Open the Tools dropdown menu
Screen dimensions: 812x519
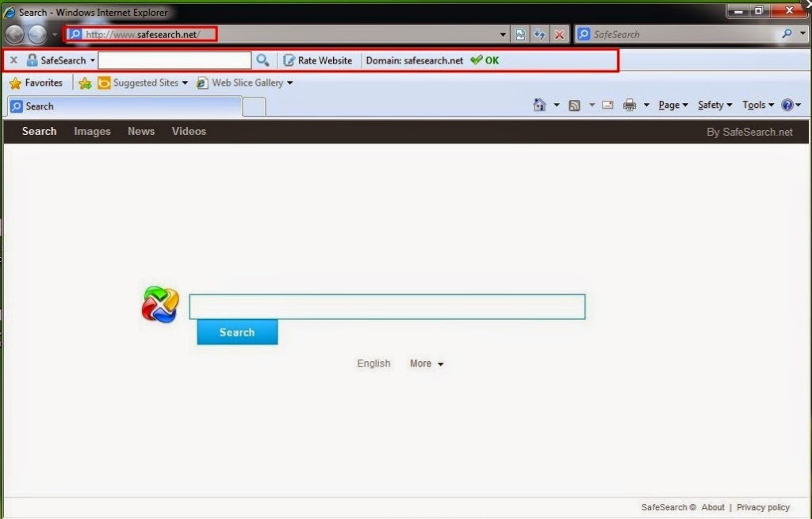pos(755,104)
